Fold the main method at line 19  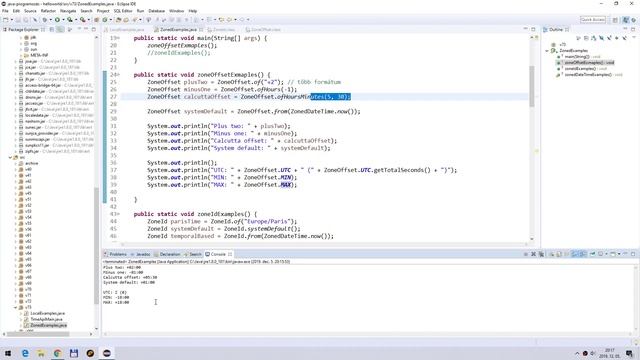click(118, 38)
